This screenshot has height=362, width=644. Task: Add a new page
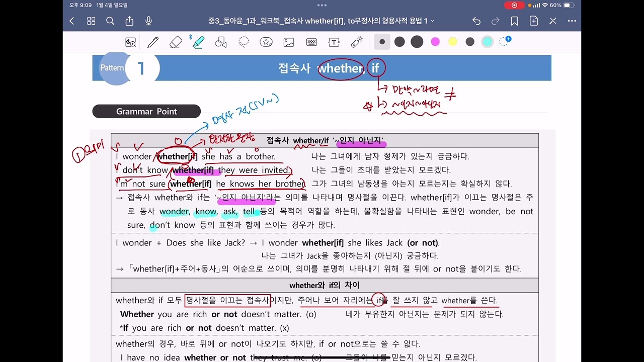534,21
